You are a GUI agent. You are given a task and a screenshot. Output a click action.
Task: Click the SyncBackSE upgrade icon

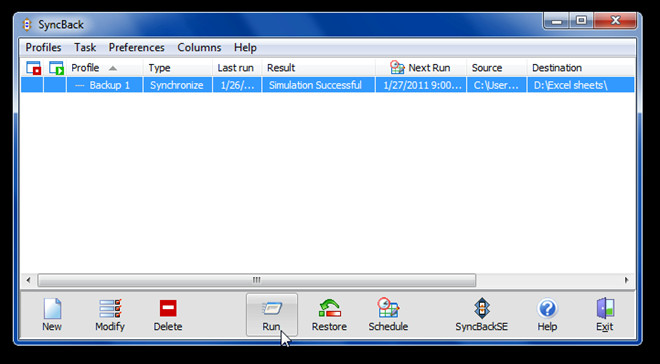click(x=482, y=315)
